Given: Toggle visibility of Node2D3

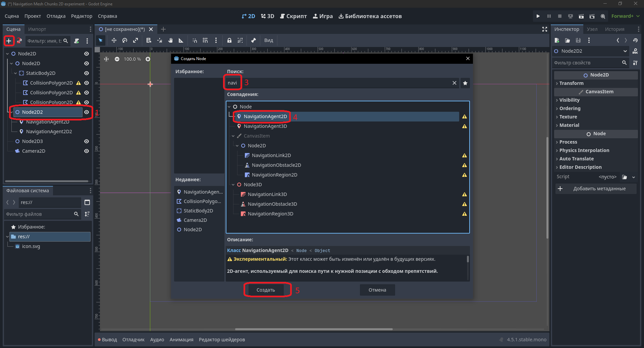Looking at the screenshot, I should [x=87, y=141].
